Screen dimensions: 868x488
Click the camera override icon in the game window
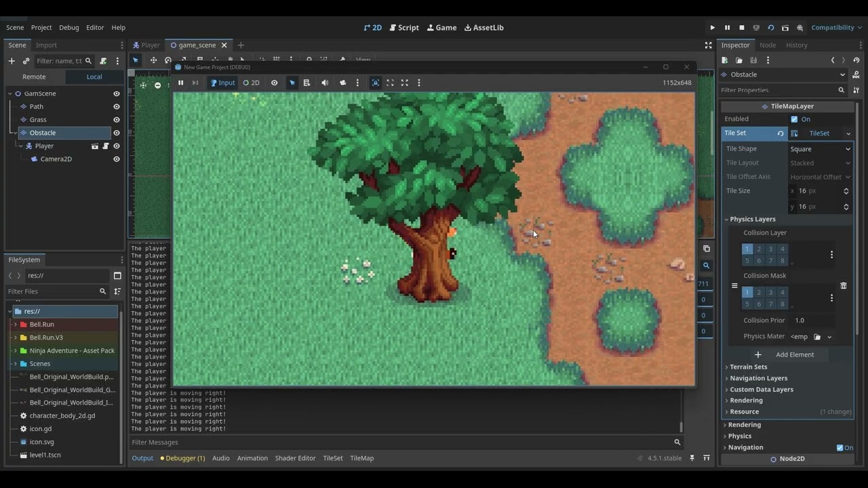click(x=342, y=83)
